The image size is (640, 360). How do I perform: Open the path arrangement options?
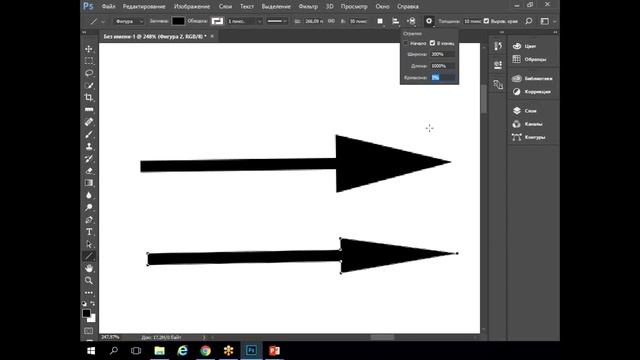[x=411, y=21]
